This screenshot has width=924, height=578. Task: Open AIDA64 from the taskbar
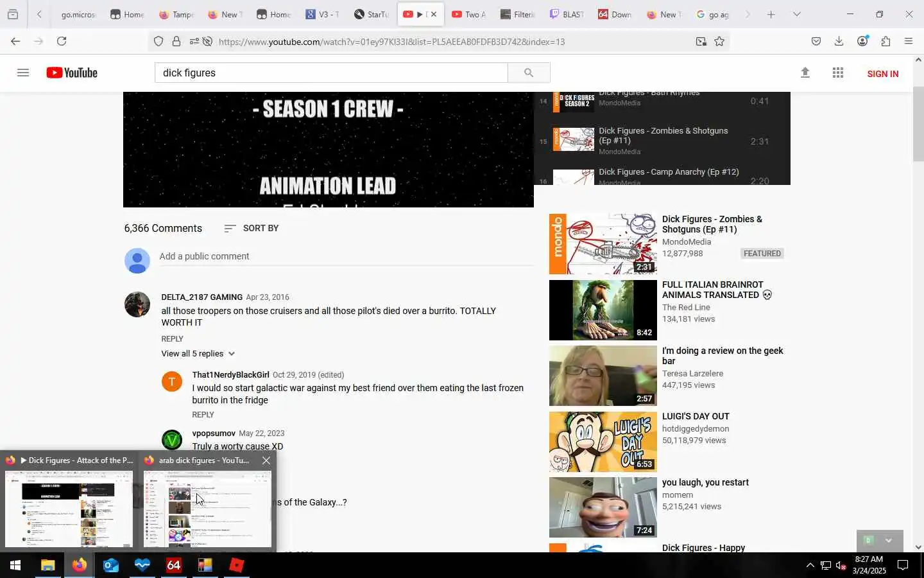coord(173,565)
